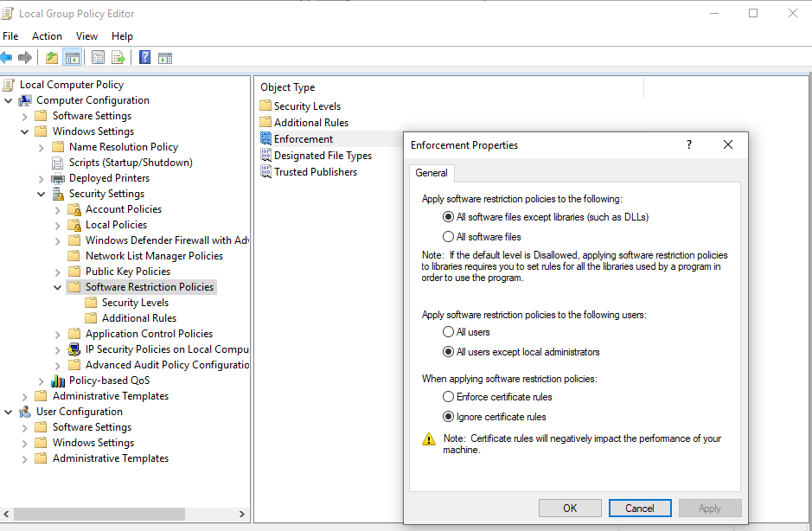Open the blue Help question mark icon
This screenshot has height=531, width=812.
[x=145, y=57]
